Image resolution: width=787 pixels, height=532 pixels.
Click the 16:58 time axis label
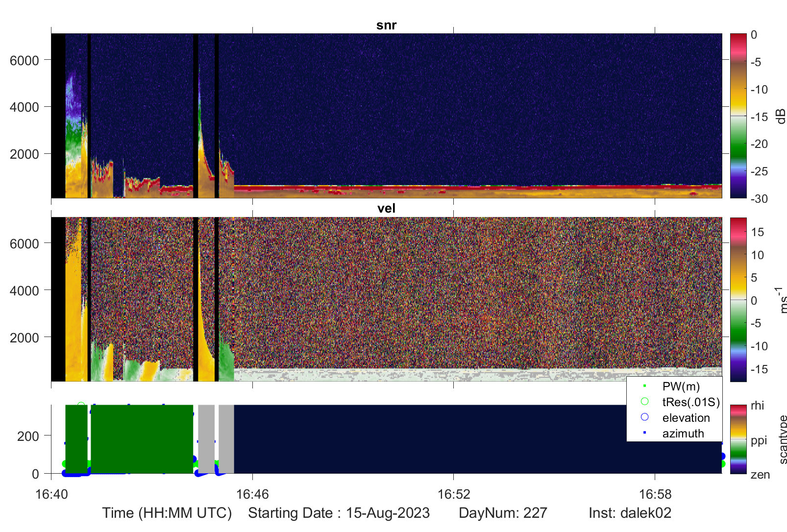(x=655, y=494)
